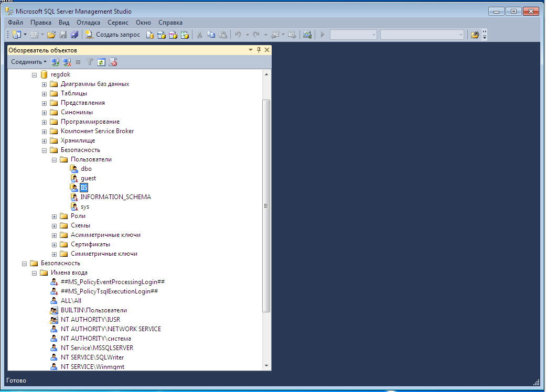Expand the Представления folder
This screenshot has width=546, height=392.
pyautogui.click(x=44, y=103)
